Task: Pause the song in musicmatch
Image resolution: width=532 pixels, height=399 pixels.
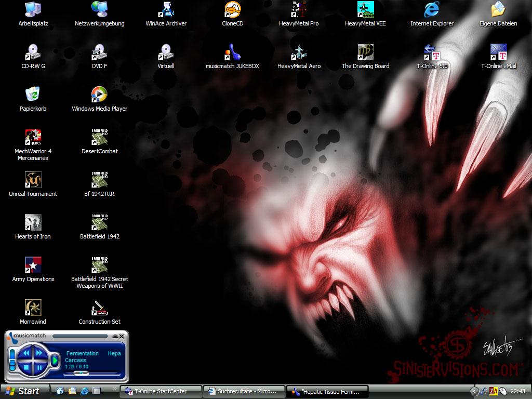Action: [x=39, y=367]
